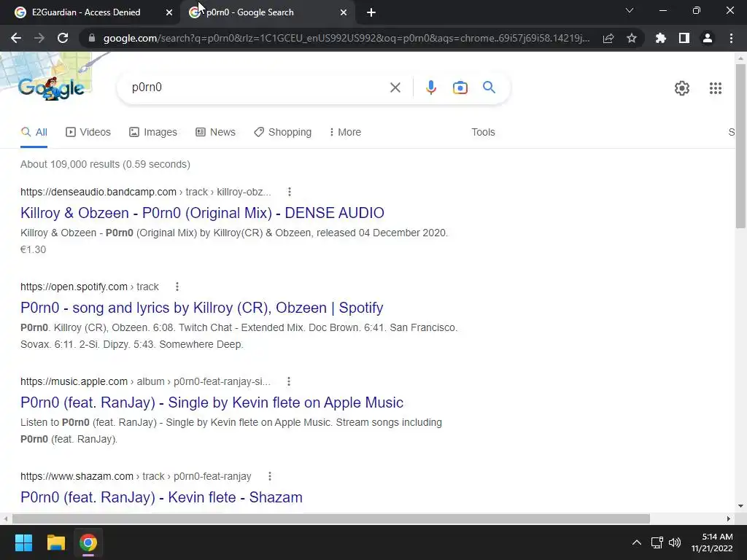
Task: Open options for the Spotify result
Action: pyautogui.click(x=177, y=287)
